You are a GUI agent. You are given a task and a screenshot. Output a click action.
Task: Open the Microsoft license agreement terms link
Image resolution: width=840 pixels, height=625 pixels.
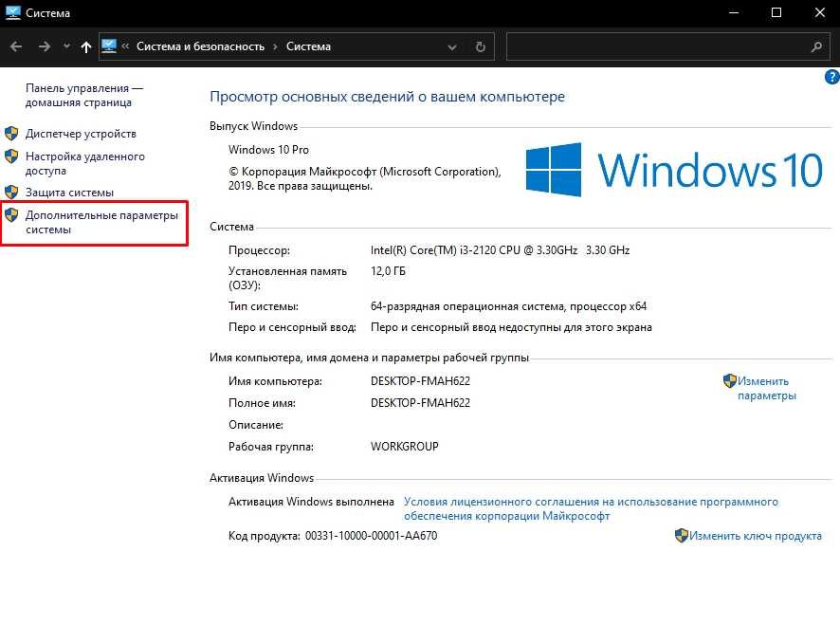pyautogui.click(x=590, y=508)
